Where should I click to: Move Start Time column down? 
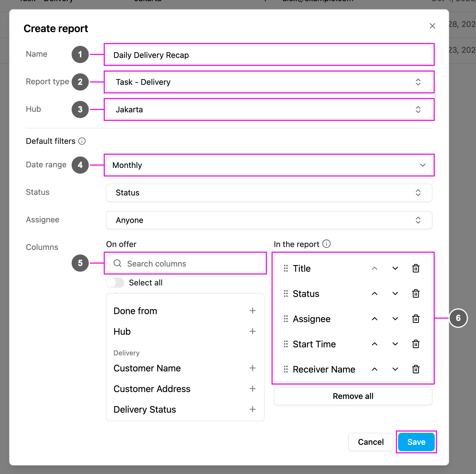coord(395,344)
